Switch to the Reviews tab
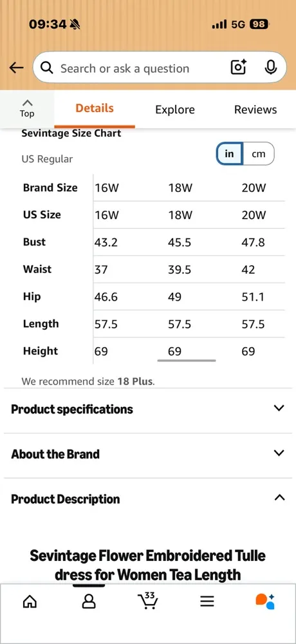 coord(255,109)
